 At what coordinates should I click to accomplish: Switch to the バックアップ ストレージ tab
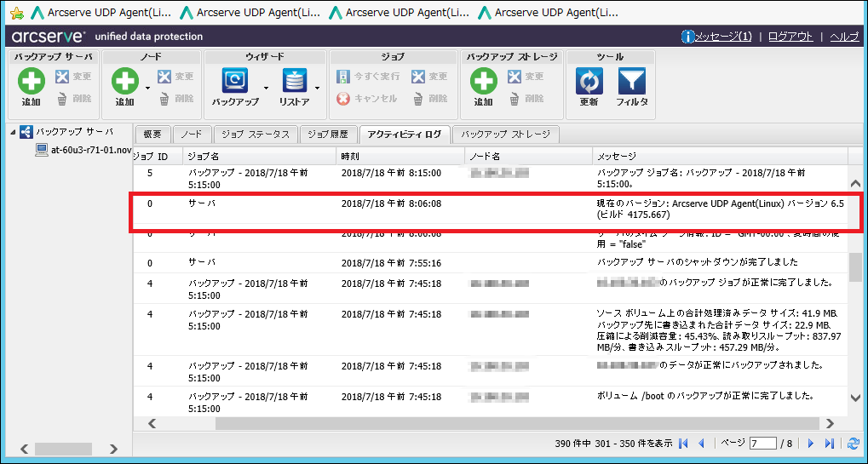(505, 135)
